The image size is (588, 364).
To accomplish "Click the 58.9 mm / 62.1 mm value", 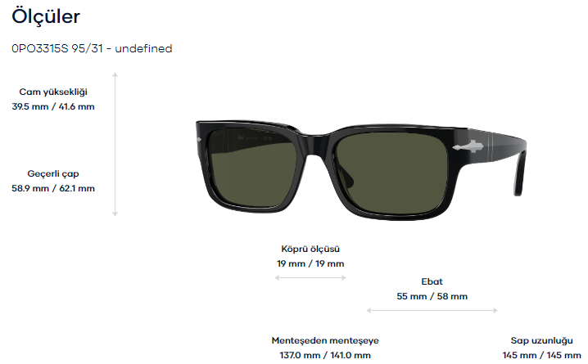I will pos(53,188).
